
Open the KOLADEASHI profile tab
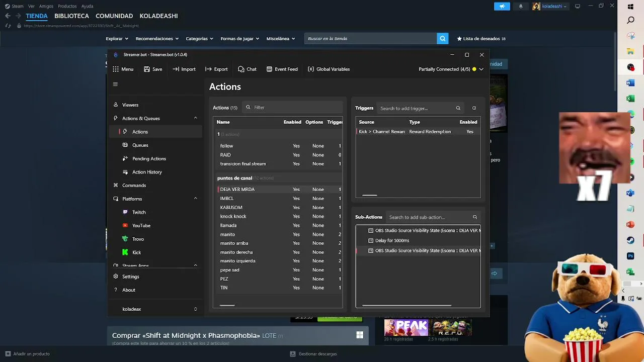tap(158, 16)
